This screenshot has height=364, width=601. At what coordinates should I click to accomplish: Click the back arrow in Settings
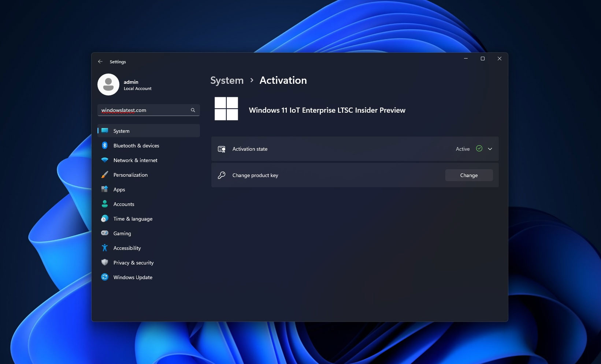click(x=100, y=61)
